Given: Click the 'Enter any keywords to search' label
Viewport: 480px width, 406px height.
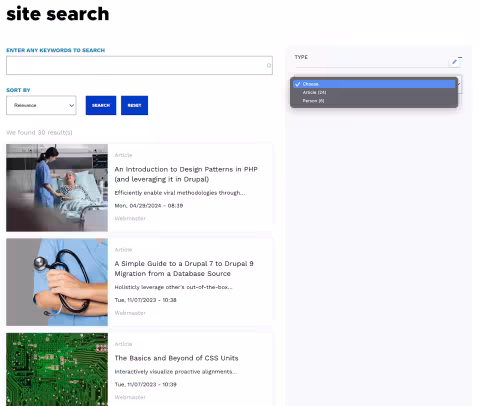Looking at the screenshot, I should pyautogui.click(x=56, y=50).
